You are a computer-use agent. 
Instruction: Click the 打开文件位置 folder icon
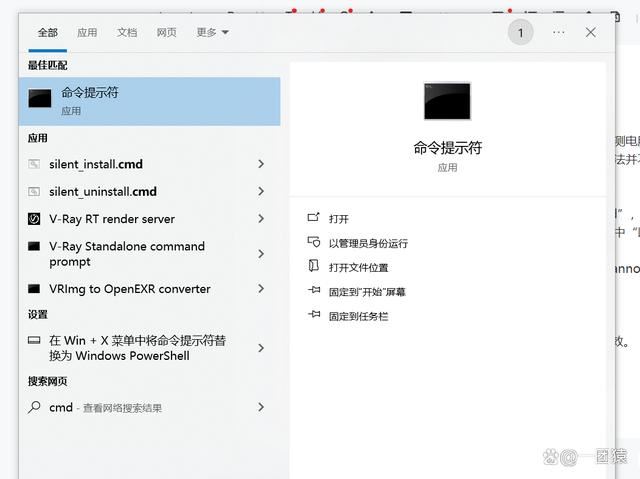point(313,267)
